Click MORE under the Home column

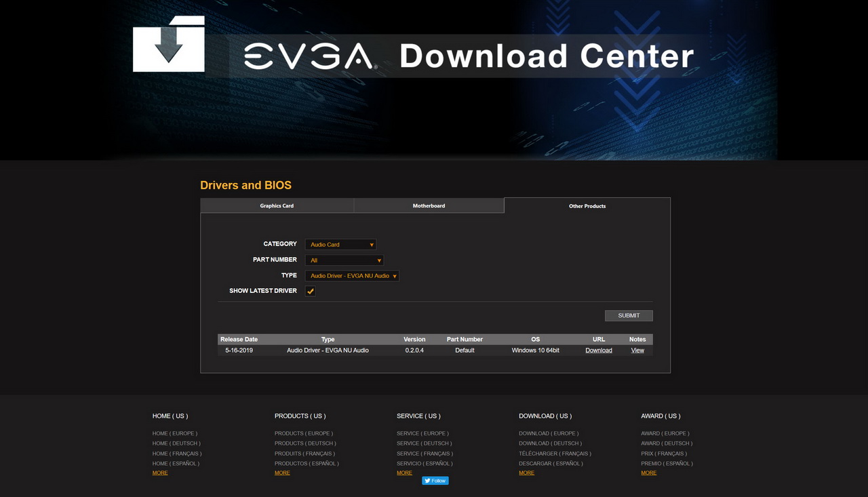tap(160, 473)
